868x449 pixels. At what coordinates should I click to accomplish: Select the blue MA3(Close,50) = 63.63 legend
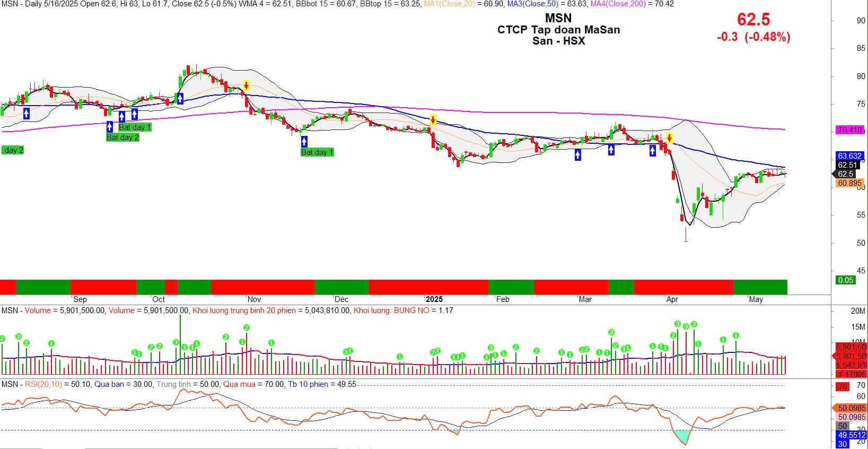coord(547,4)
